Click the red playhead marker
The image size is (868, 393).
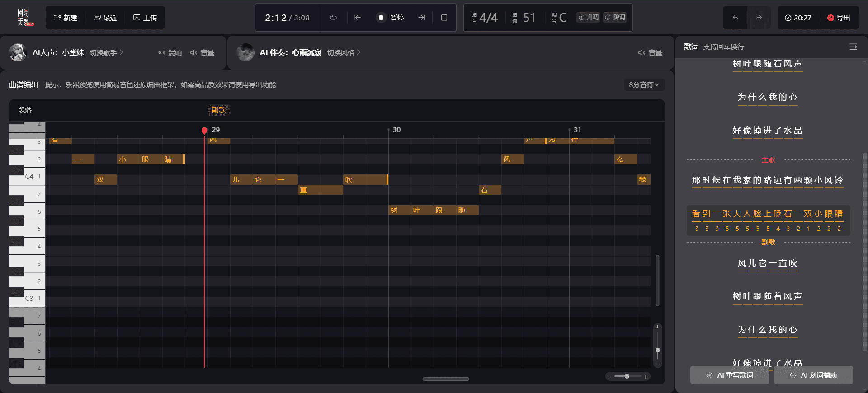pyautogui.click(x=204, y=131)
